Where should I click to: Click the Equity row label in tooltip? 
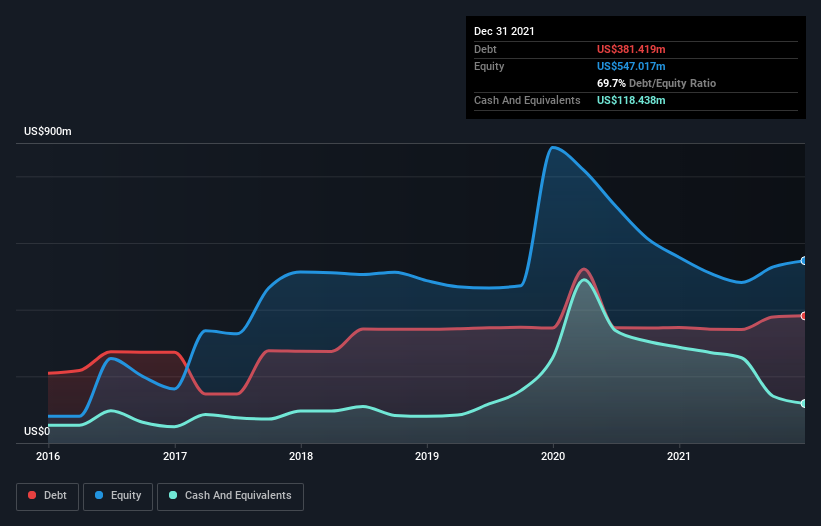click(489, 66)
